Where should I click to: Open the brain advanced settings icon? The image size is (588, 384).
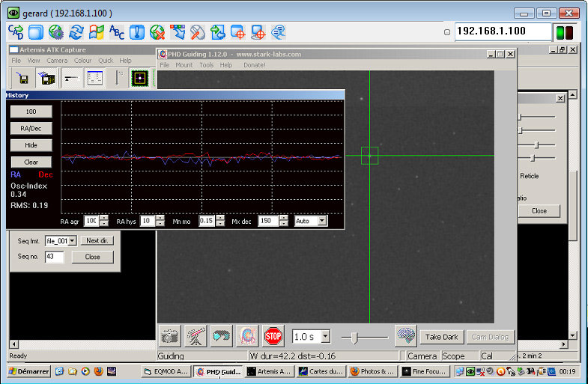pos(405,336)
